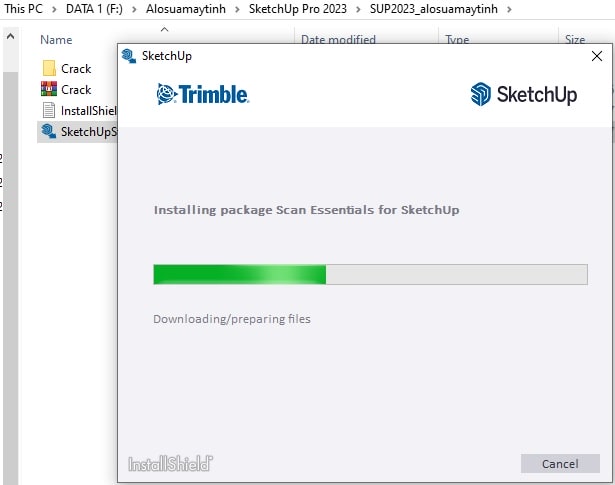Viewport: 615px width, 485px height.
Task: Click the SketchUp logo in installer header
Action: 524,94
